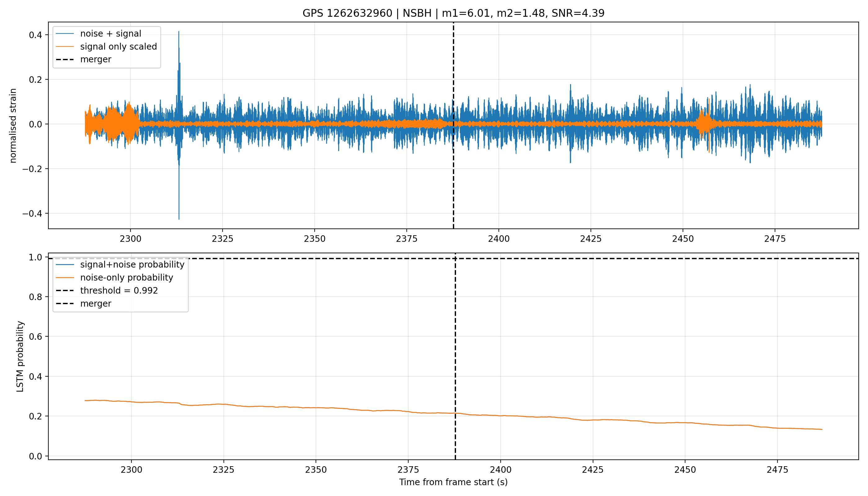868x496 pixels.
Task: Click the 'signal+noise probability' legend label
Action: (x=132, y=265)
